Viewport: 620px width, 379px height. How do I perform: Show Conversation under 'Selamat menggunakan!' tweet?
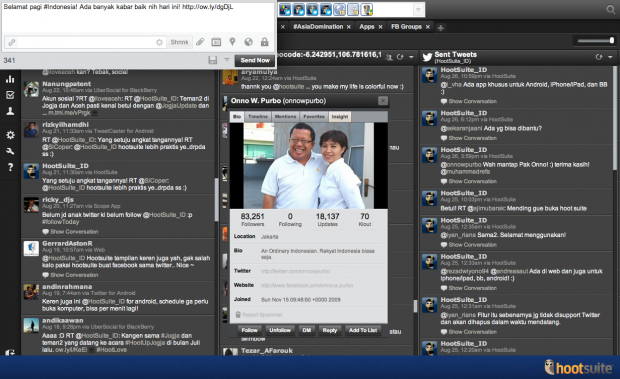[x=469, y=245]
